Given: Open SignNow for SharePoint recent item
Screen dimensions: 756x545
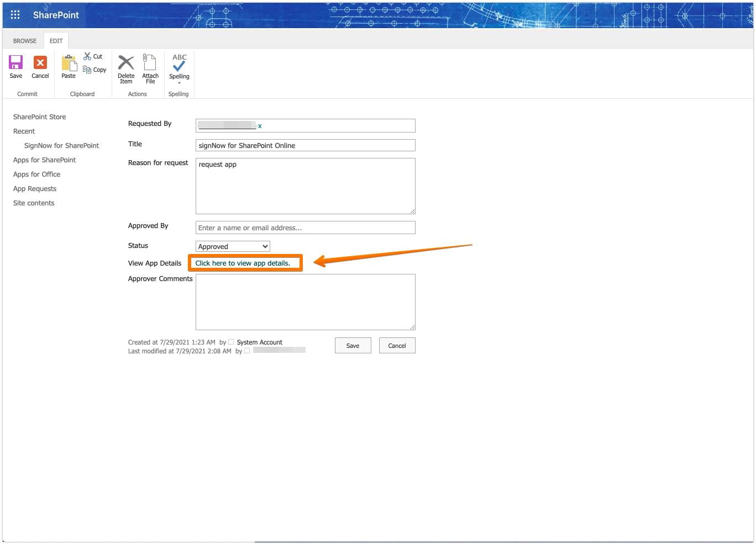Looking at the screenshot, I should pos(61,146).
